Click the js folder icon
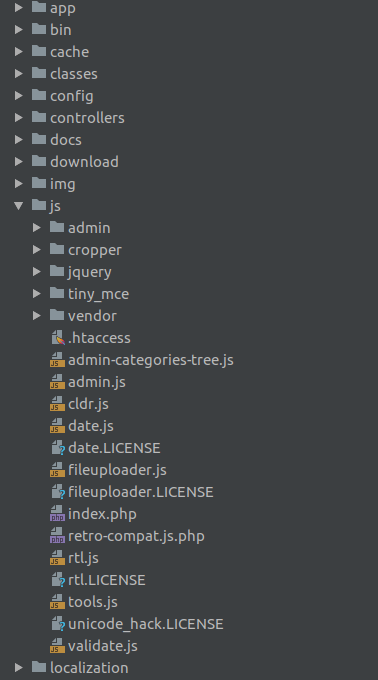 point(39,205)
